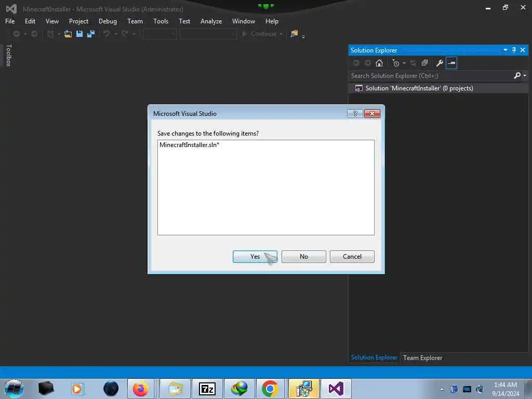Open the Solution Configurations combo box
532x399 pixels.
point(160,34)
